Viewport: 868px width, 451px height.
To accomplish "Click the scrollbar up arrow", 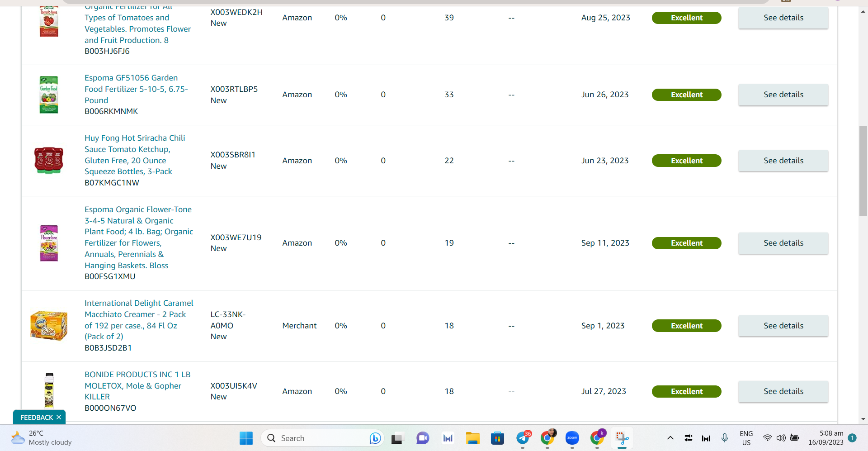I will tap(863, 11).
